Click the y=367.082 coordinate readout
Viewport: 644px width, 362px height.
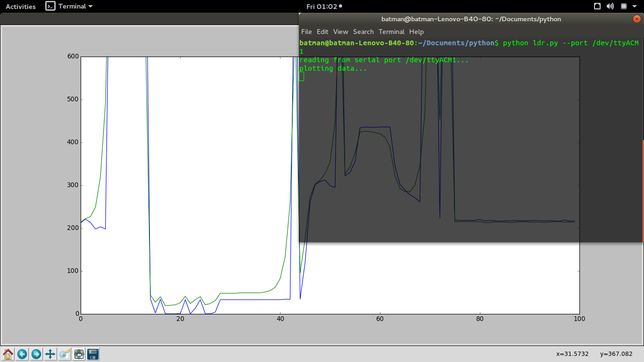[x=616, y=354]
